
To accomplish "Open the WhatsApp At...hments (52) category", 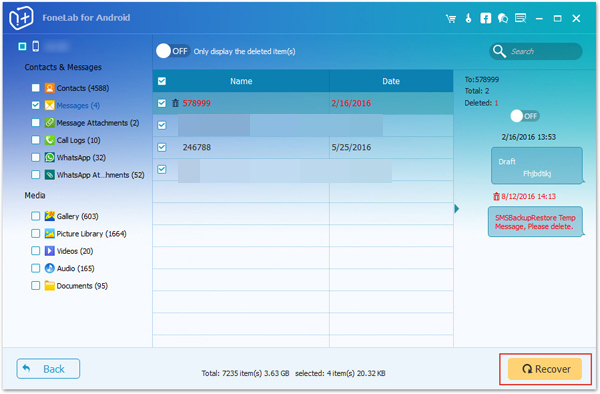I will [101, 175].
